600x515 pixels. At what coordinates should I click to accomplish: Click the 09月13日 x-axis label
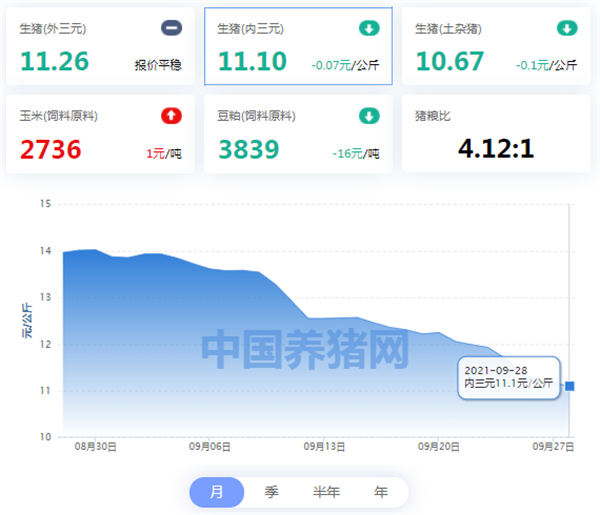(324, 447)
